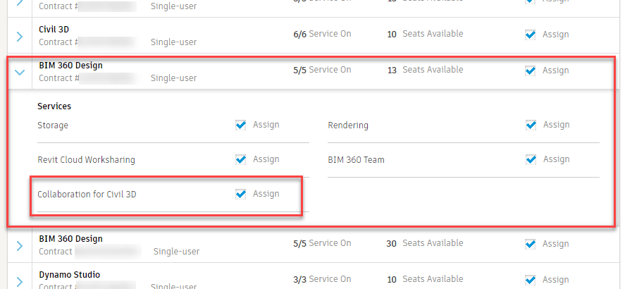Uncheck the Storage service Assign checkbox

(241, 125)
